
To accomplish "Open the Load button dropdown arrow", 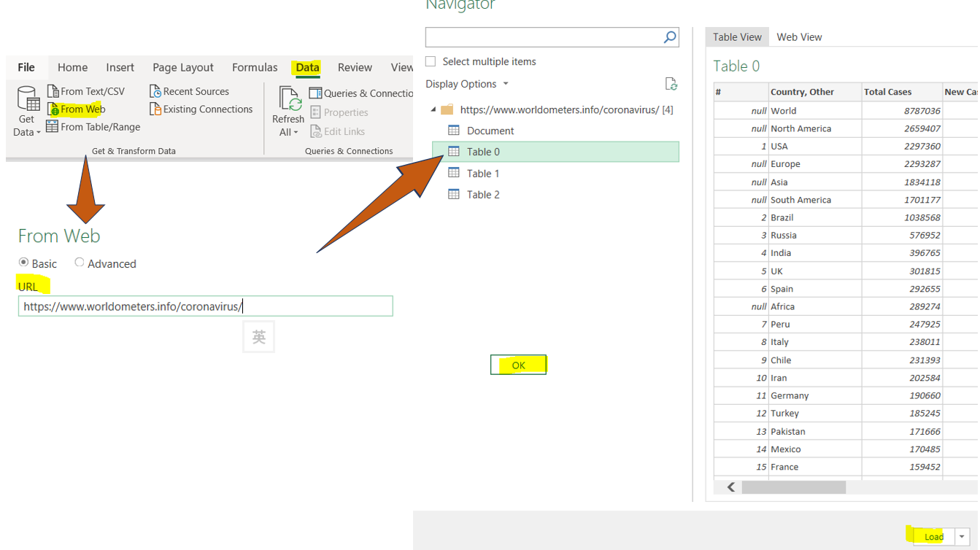I will (x=962, y=536).
